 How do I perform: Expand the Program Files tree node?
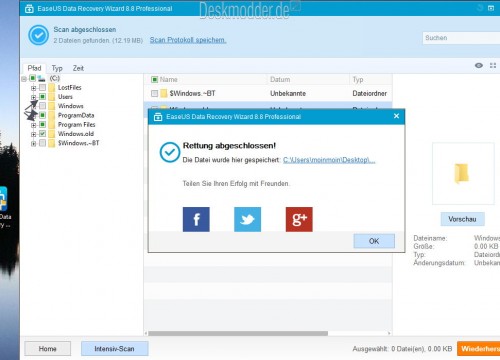(x=33, y=125)
